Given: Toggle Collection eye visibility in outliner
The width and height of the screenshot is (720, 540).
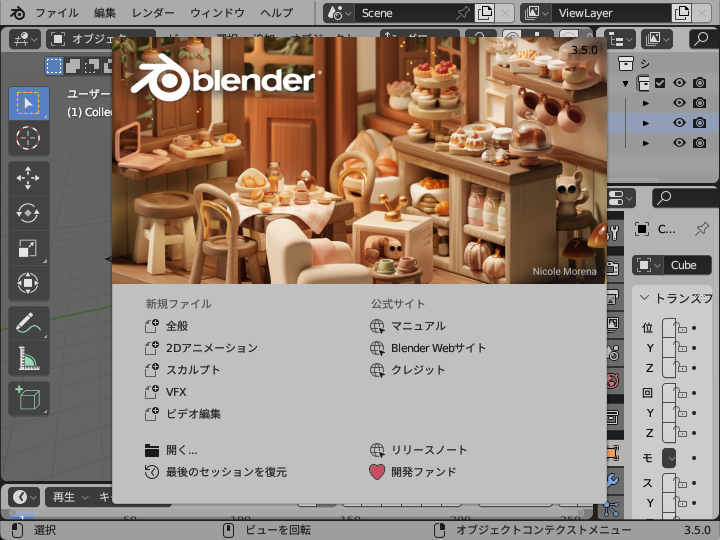Looking at the screenshot, I should (680, 83).
